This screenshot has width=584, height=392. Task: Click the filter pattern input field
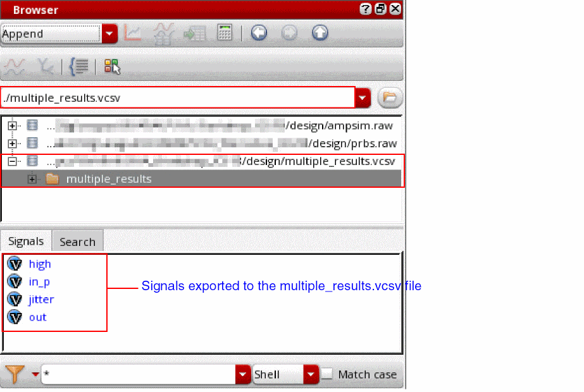139,374
